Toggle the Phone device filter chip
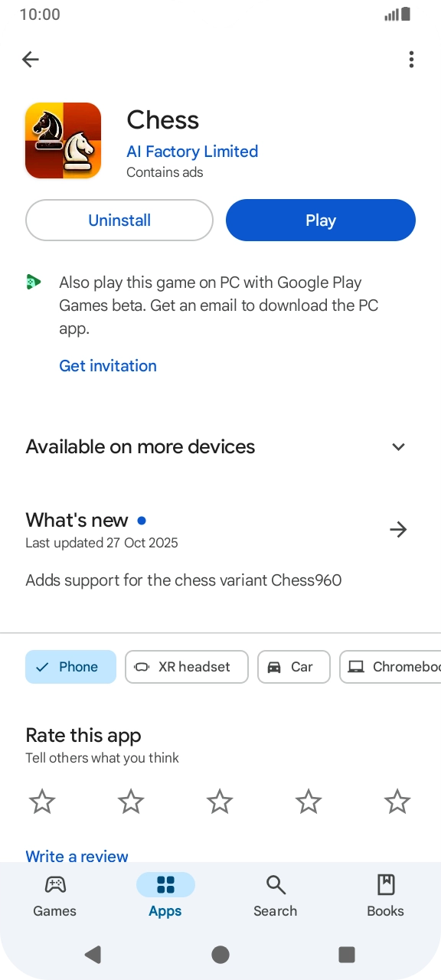Screen dimensions: 441x980 (x=70, y=667)
